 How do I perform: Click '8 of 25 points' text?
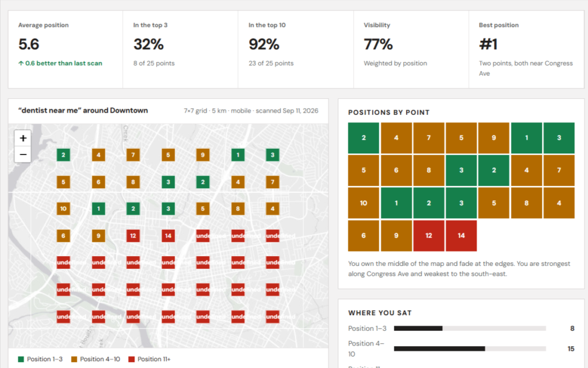tap(154, 63)
